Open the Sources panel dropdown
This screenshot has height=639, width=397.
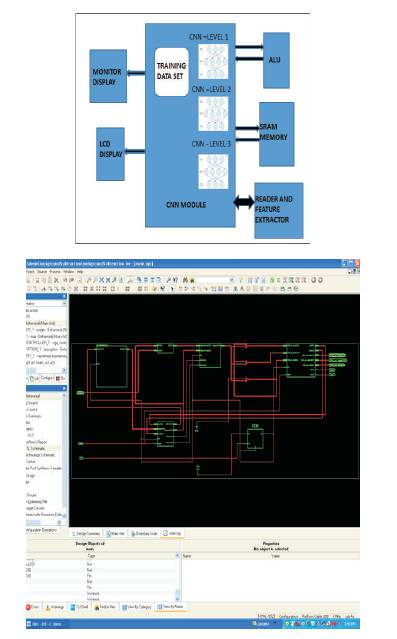[x=64, y=304]
